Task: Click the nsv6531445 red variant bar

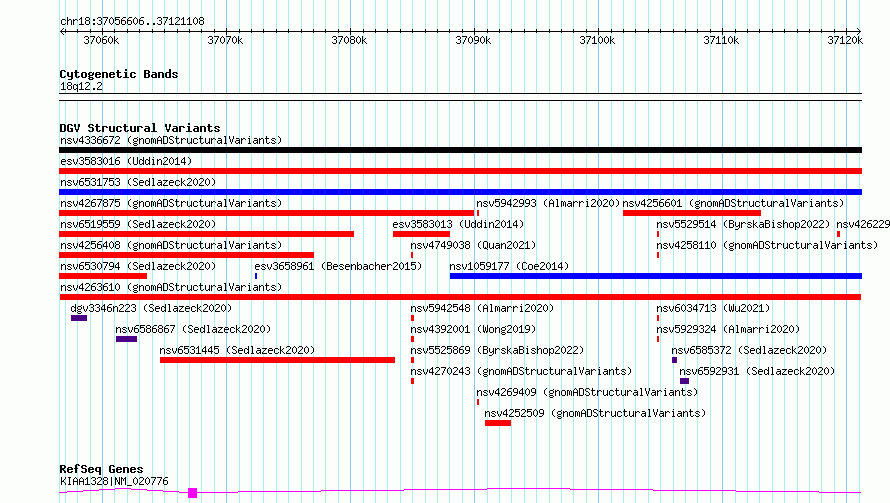Action: (277, 360)
